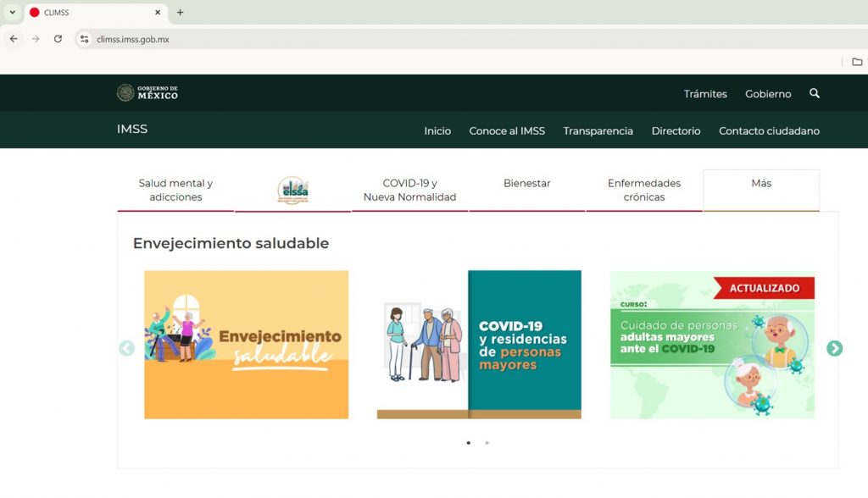The image size is (868, 498).
Task: Click the carousel previous arrow
Action: [x=127, y=348]
